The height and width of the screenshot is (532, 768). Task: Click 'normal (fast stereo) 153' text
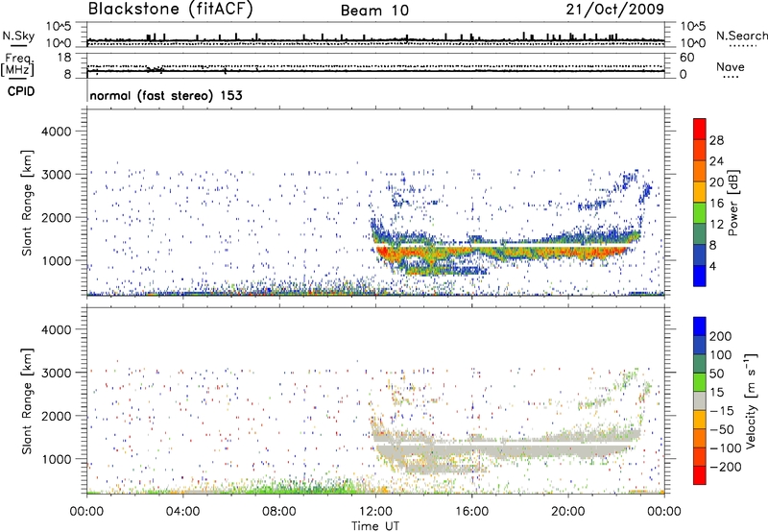tap(166, 95)
